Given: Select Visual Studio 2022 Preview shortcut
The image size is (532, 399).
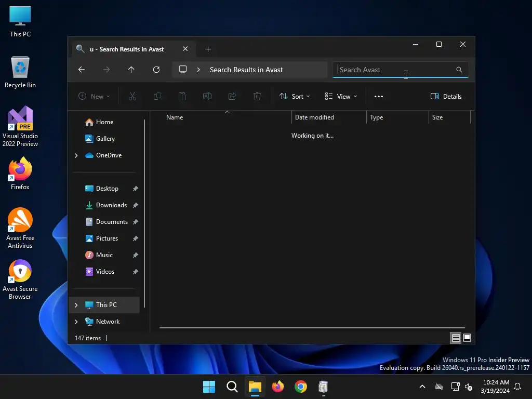Looking at the screenshot, I should (x=20, y=126).
